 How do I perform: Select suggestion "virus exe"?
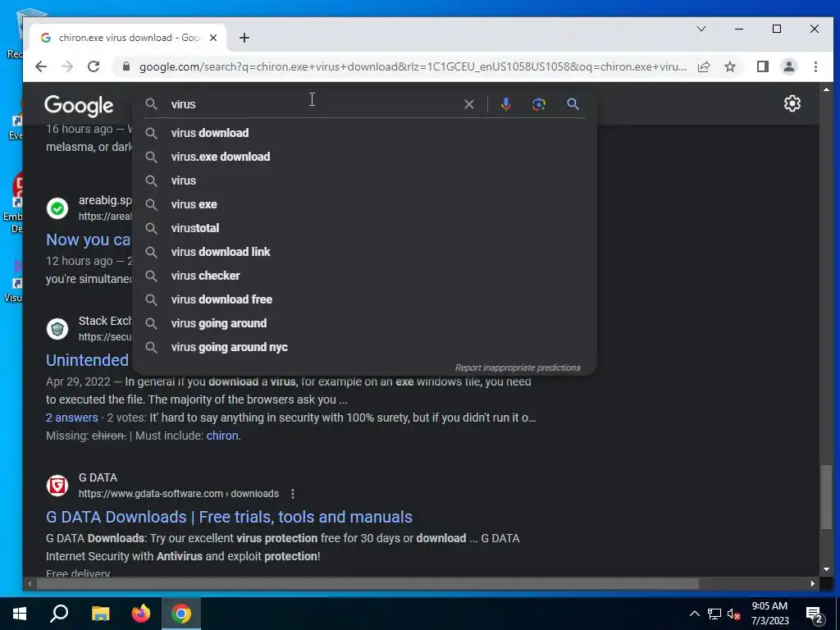[x=364, y=204]
